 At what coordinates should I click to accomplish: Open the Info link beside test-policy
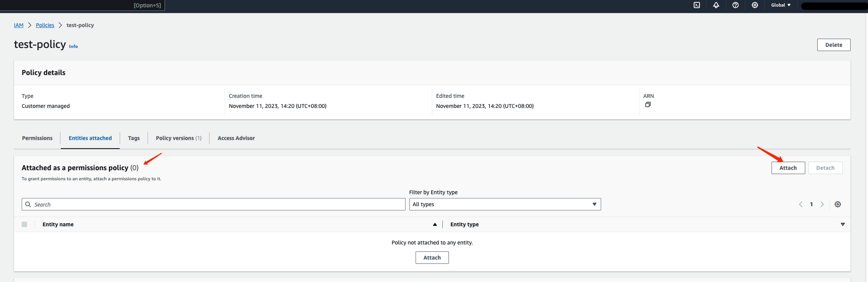[x=73, y=46]
